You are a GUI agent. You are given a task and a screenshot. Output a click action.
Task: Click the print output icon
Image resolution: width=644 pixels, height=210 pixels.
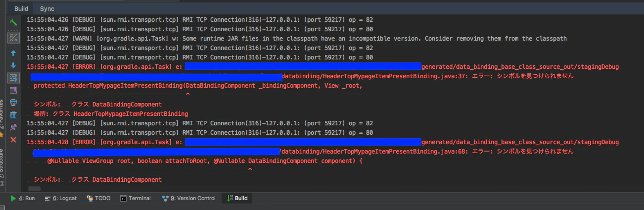coord(13,103)
